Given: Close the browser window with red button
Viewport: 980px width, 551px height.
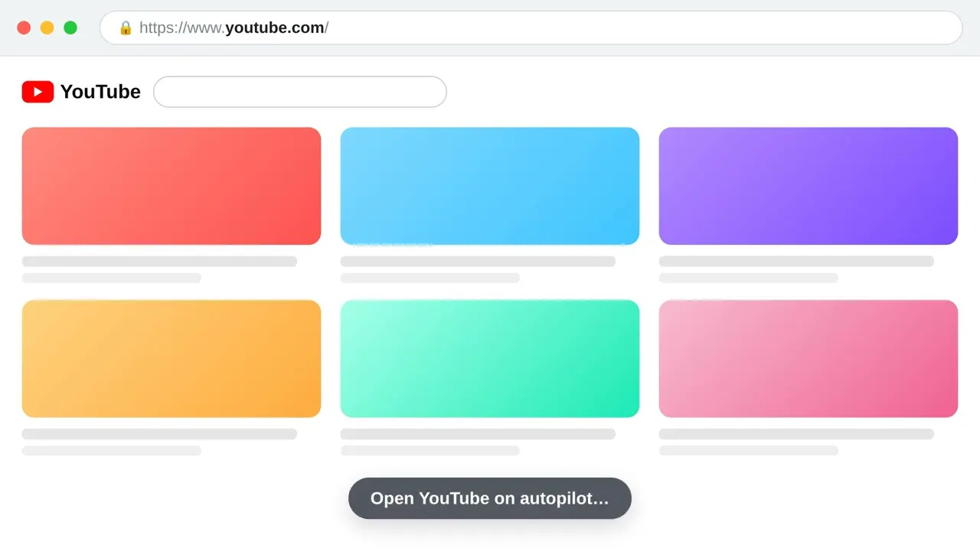Looking at the screenshot, I should [x=24, y=28].
